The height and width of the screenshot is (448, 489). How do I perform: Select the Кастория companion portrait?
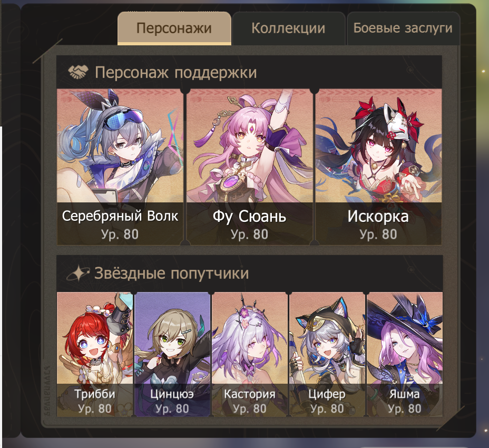[x=249, y=354]
